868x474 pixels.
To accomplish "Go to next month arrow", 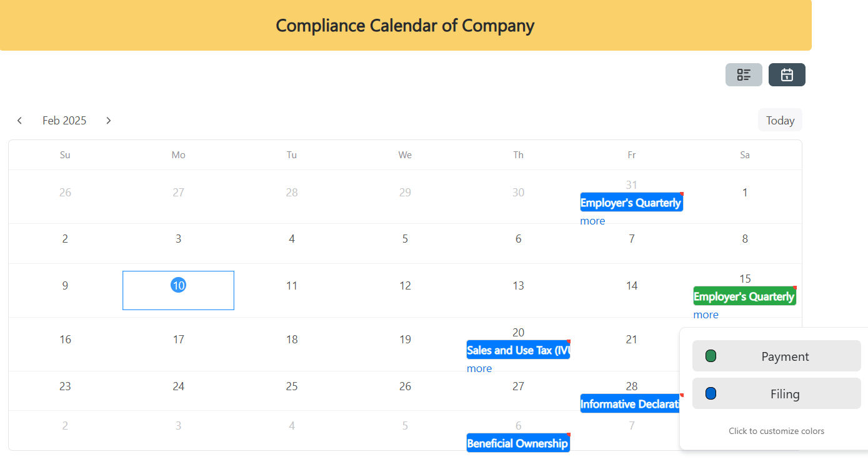I will pyautogui.click(x=109, y=121).
